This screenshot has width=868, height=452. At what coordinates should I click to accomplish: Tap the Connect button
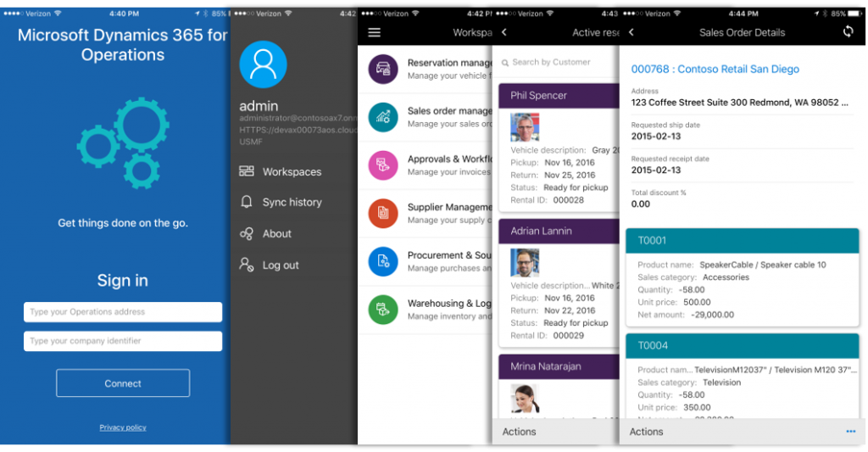[x=123, y=383]
